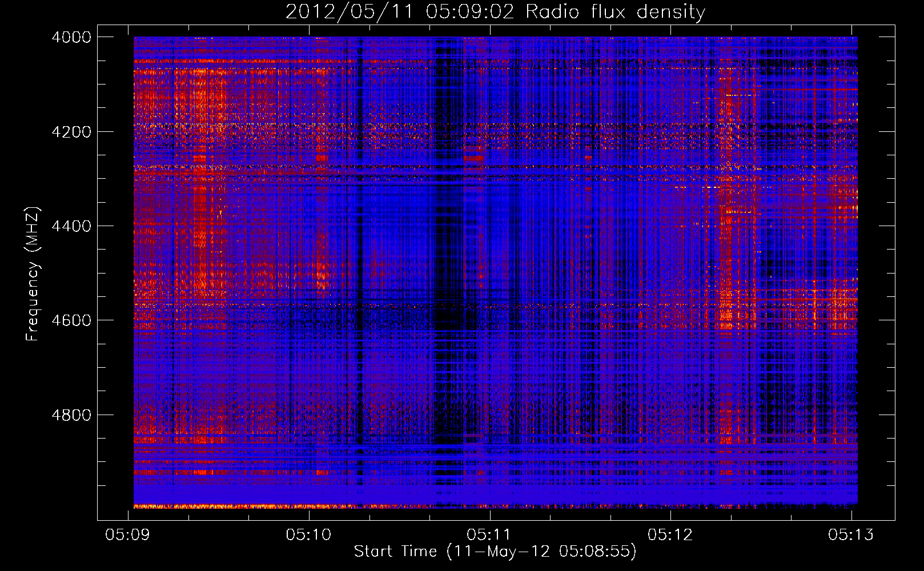Click the 4600 frequency axis label
This screenshot has height=571, width=924.
pyautogui.click(x=71, y=320)
